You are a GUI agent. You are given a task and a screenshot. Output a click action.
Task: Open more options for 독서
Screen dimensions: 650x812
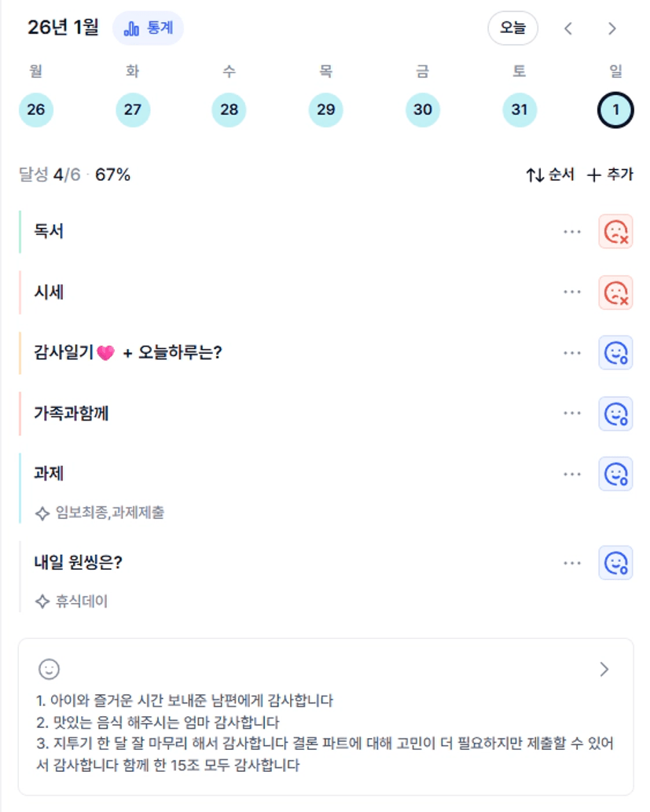572,232
